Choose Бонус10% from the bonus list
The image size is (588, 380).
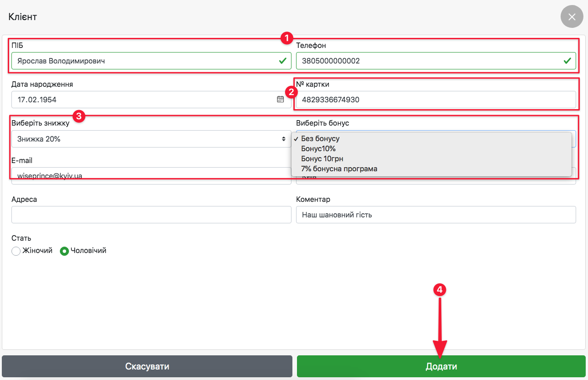[318, 148]
